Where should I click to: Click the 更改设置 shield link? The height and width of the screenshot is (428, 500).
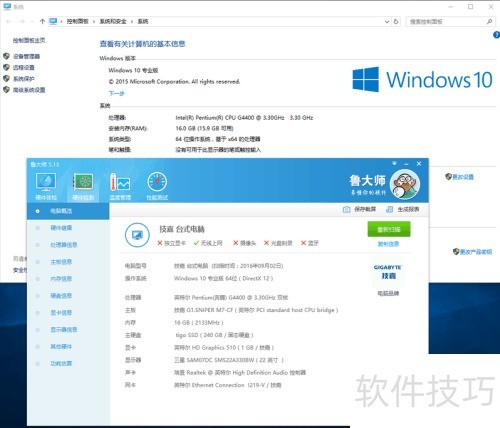point(460,177)
